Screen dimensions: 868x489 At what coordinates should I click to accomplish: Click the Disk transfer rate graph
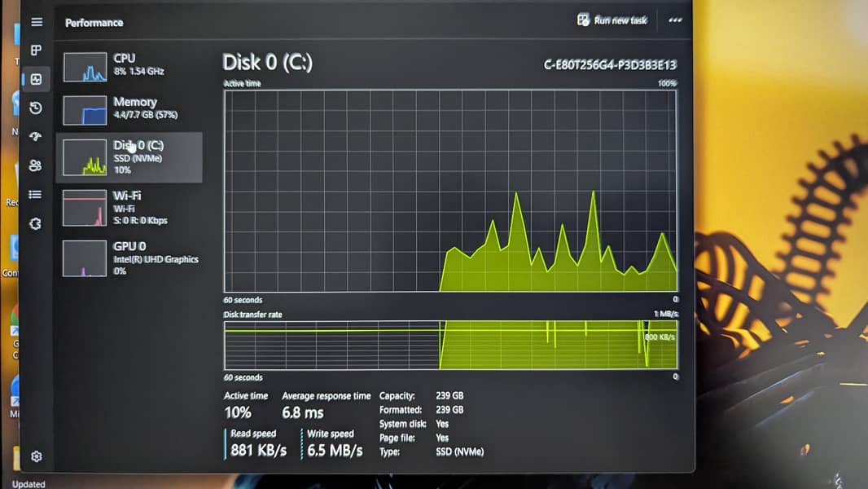point(450,346)
